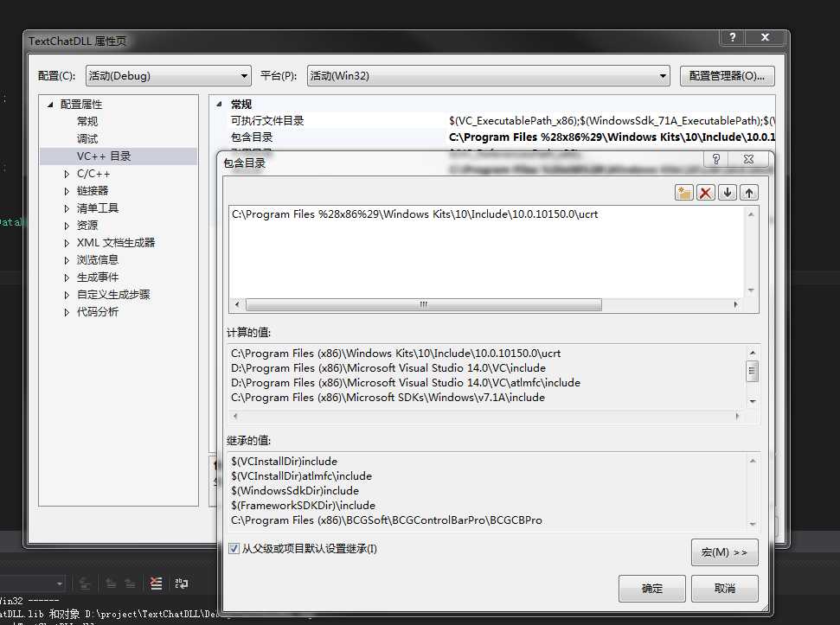
Task: Expand the 生成事件 tree node
Action: (x=67, y=277)
